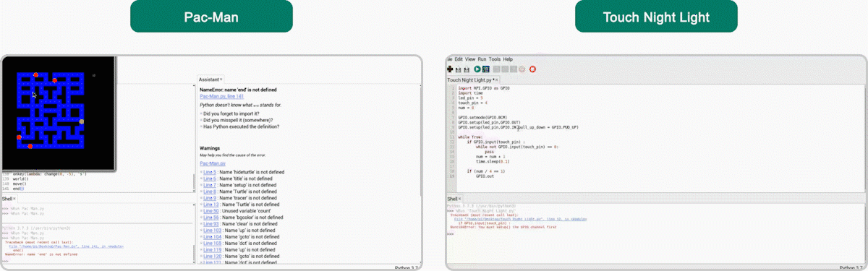Open the Help menu
The width and height of the screenshot is (868, 271).
click(x=508, y=59)
